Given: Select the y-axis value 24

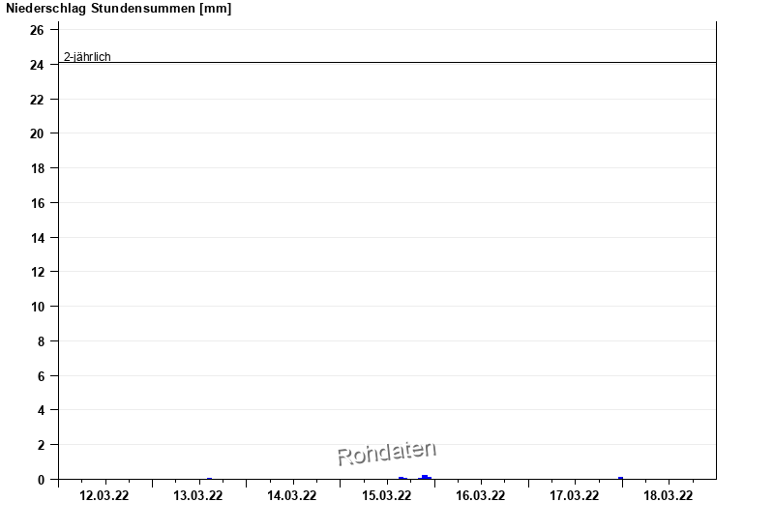Looking at the screenshot, I should 37,65.
